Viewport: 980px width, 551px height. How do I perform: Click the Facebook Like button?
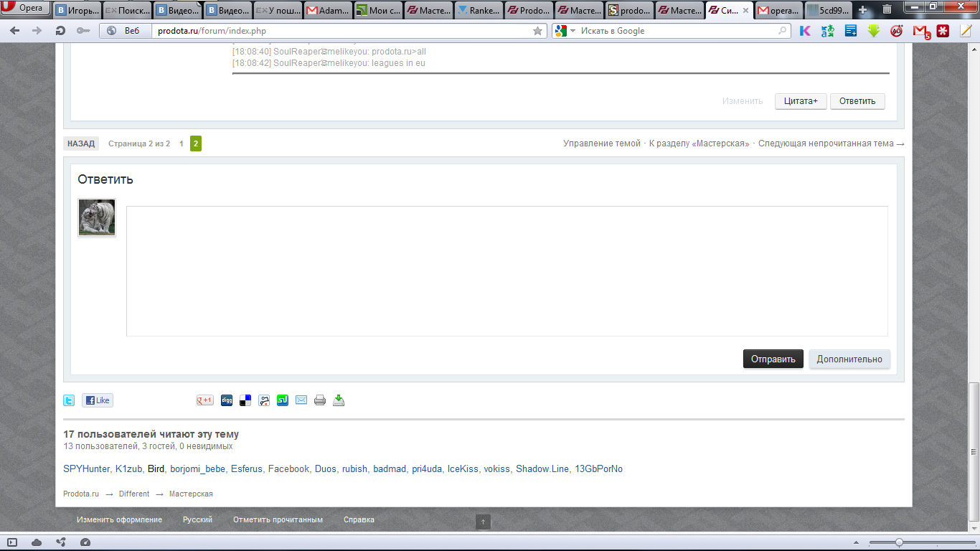coord(98,400)
